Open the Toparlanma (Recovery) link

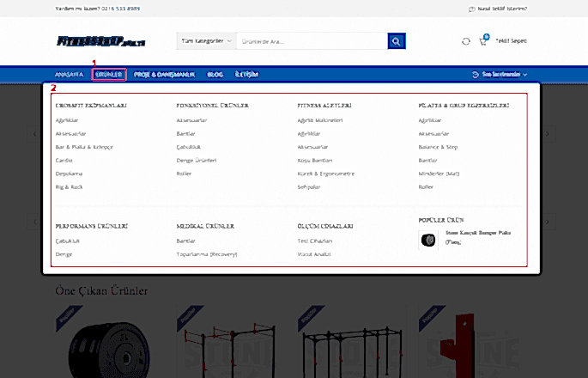(206, 254)
